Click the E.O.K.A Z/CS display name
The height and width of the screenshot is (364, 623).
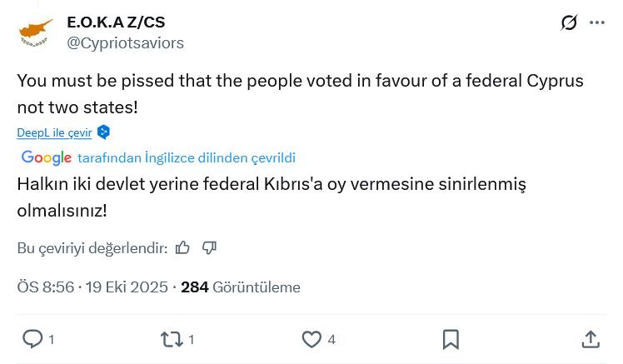click(x=116, y=22)
